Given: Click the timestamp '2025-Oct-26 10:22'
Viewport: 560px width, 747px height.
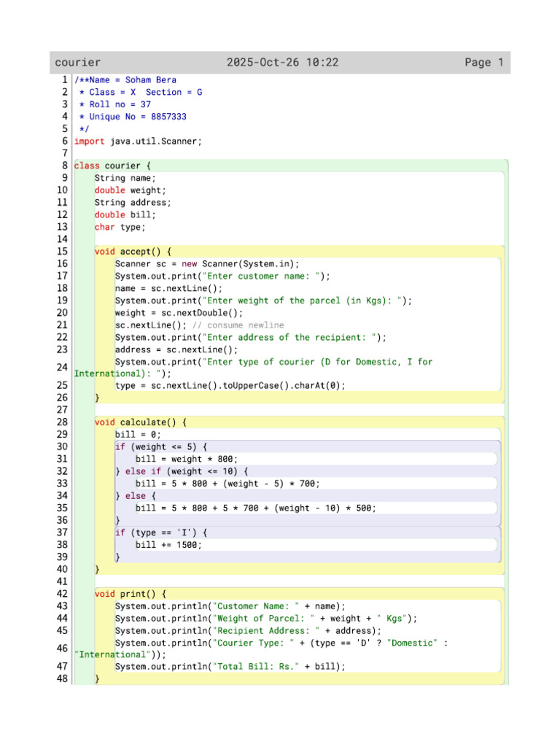Looking at the screenshot, I should click(x=282, y=63).
